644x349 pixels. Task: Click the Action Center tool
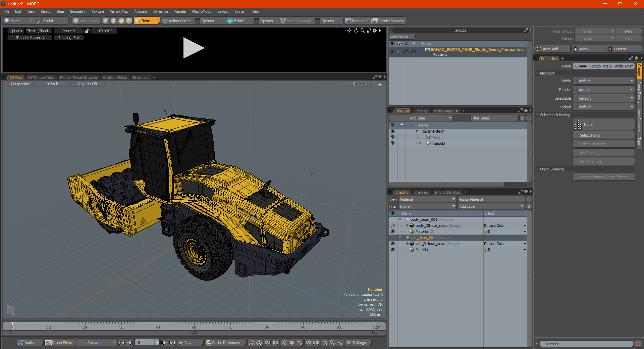pyautogui.click(x=177, y=21)
